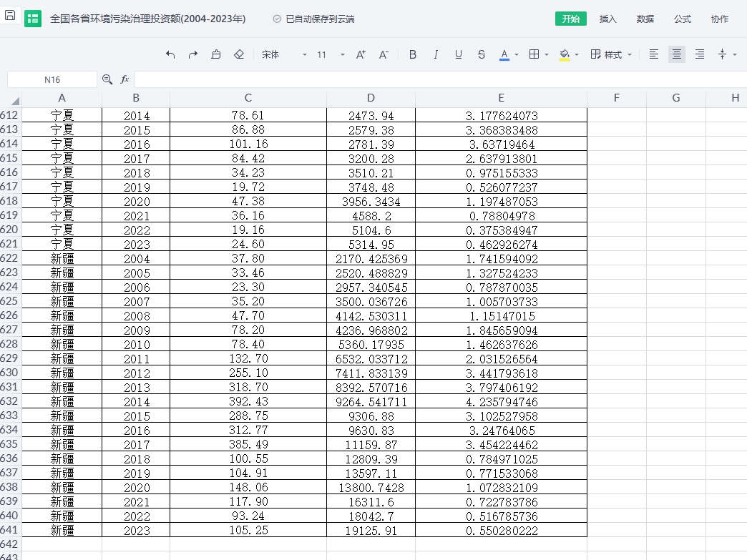The width and height of the screenshot is (747, 560).
Task: Align text right
Action: click(x=699, y=54)
